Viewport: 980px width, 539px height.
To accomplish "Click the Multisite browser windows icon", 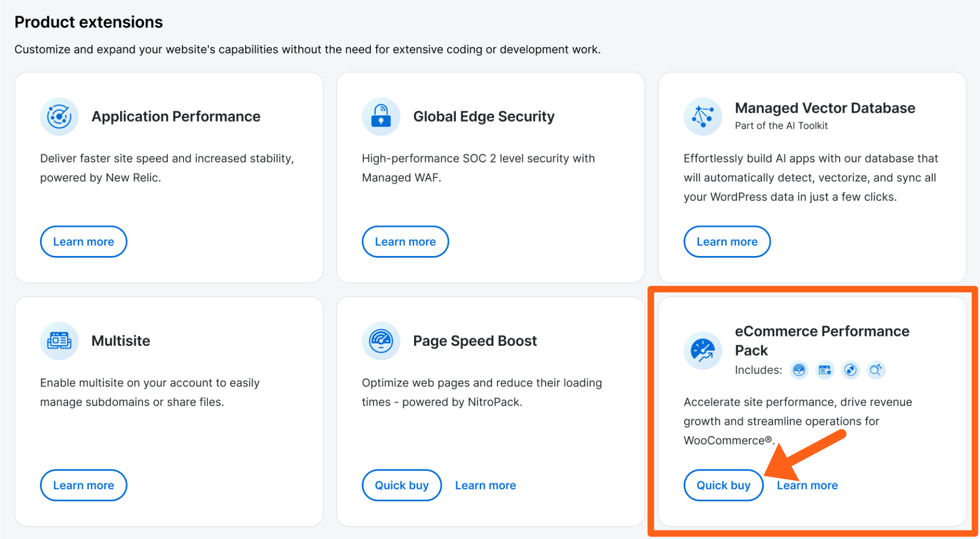I will coord(59,341).
